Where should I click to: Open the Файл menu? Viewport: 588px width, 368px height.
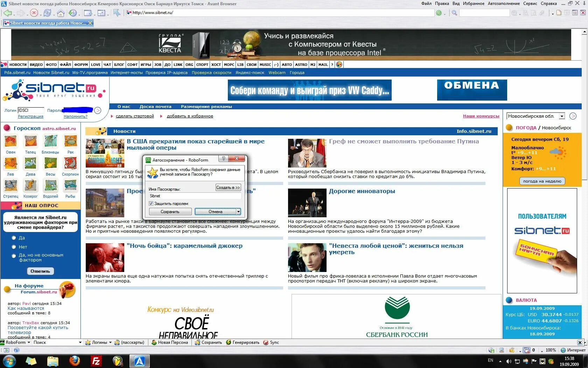pos(426,4)
